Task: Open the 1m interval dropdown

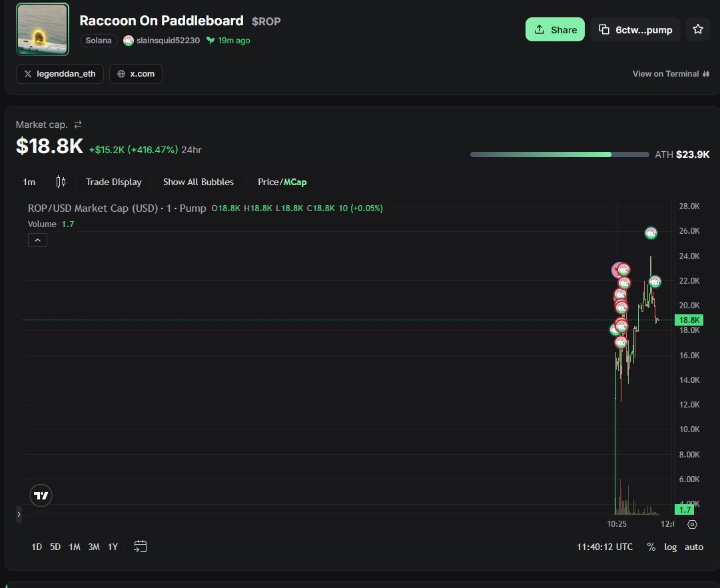Action: point(29,182)
